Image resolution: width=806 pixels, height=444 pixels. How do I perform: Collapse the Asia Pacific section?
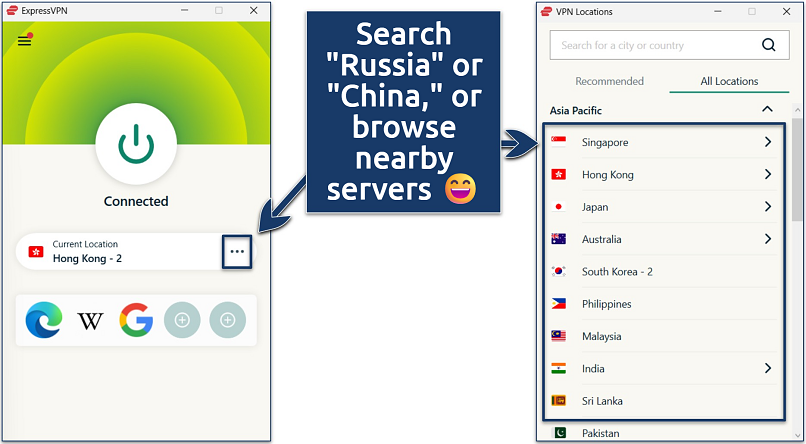tap(767, 109)
